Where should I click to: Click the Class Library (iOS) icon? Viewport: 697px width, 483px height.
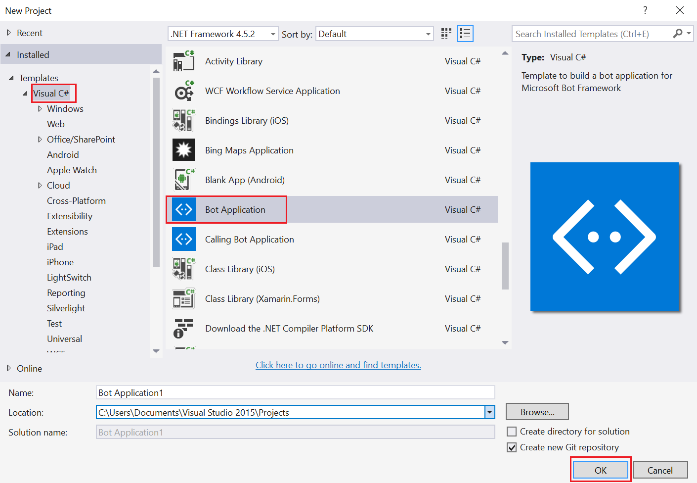184,269
